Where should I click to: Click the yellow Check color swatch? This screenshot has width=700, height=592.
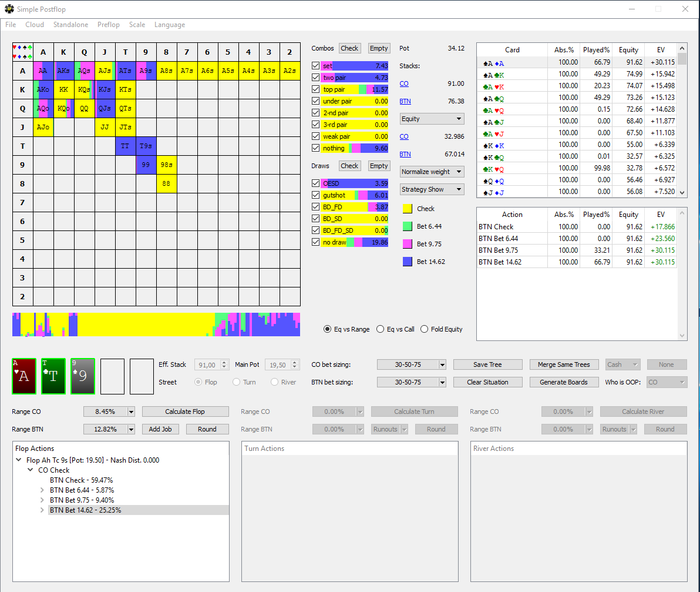(408, 209)
